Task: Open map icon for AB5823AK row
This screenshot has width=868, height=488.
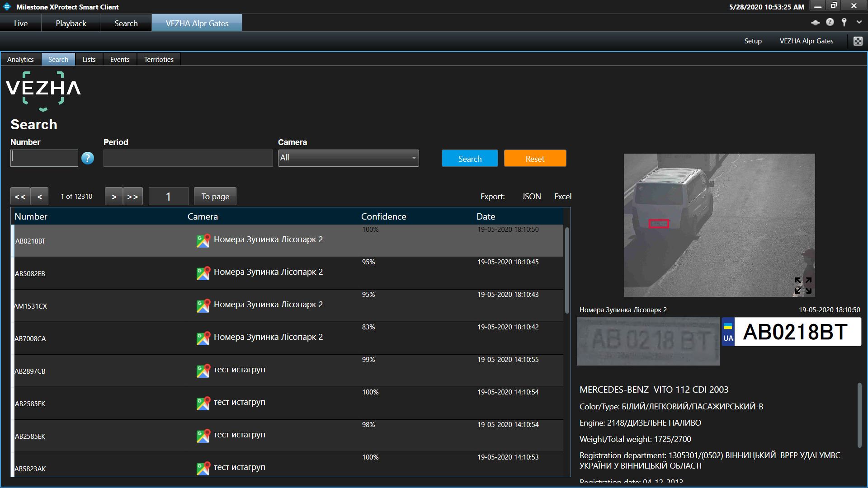Action: click(203, 468)
